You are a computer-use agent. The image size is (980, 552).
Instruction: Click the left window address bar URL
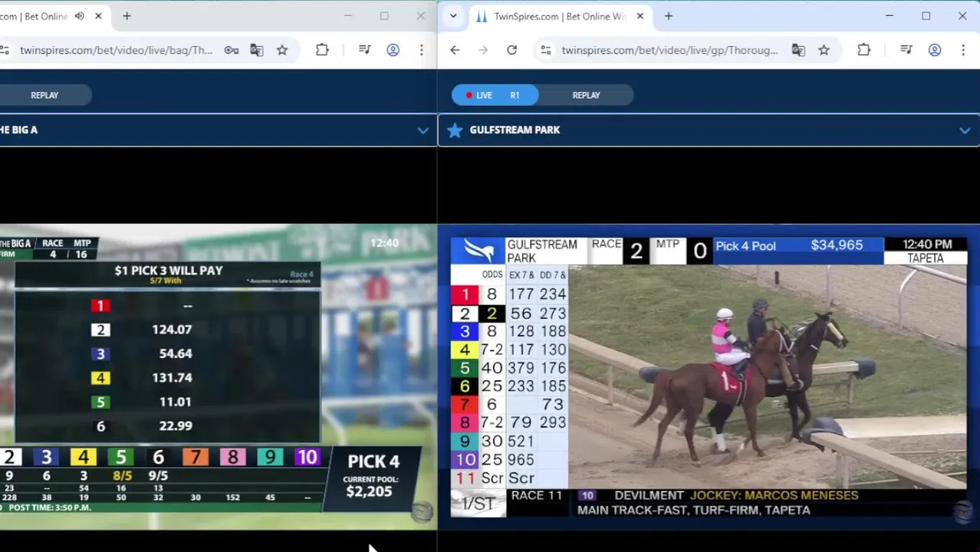point(116,50)
